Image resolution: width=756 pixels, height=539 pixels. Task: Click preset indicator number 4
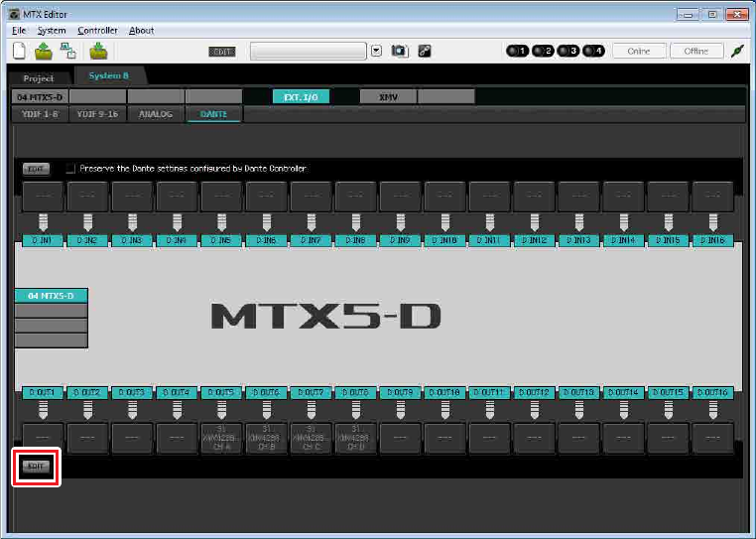(593, 51)
